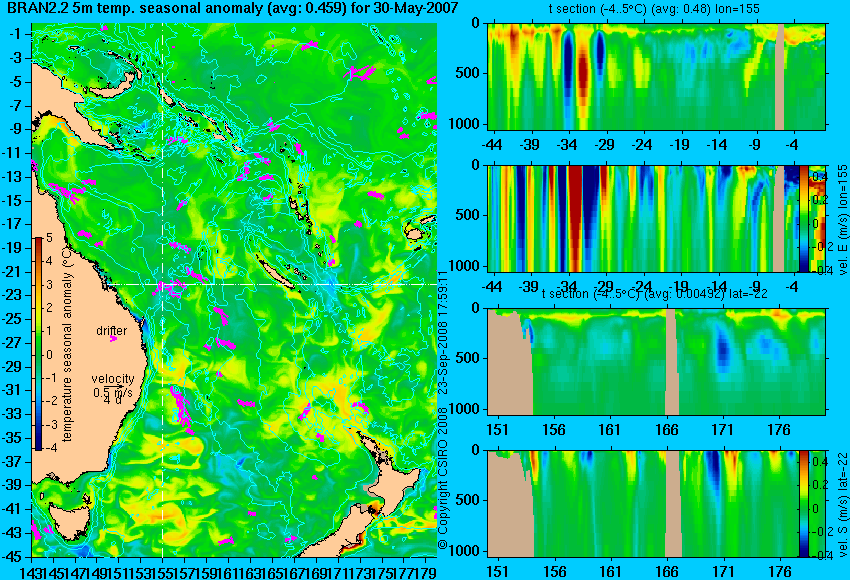Click the 'drifter' legend label on Australia
This screenshot has height=580, width=850.
pos(112,331)
